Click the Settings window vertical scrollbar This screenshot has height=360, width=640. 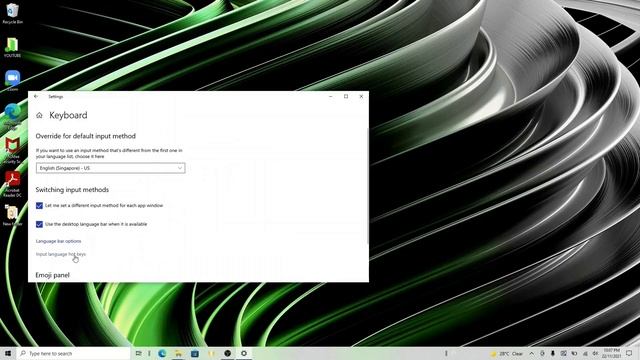[x=367, y=186]
